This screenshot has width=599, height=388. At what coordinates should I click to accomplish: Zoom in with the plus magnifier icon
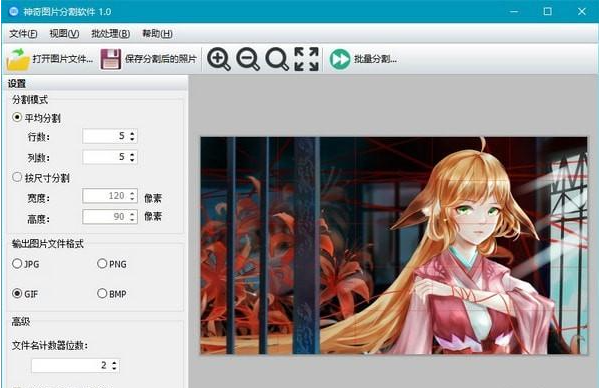coord(219,59)
